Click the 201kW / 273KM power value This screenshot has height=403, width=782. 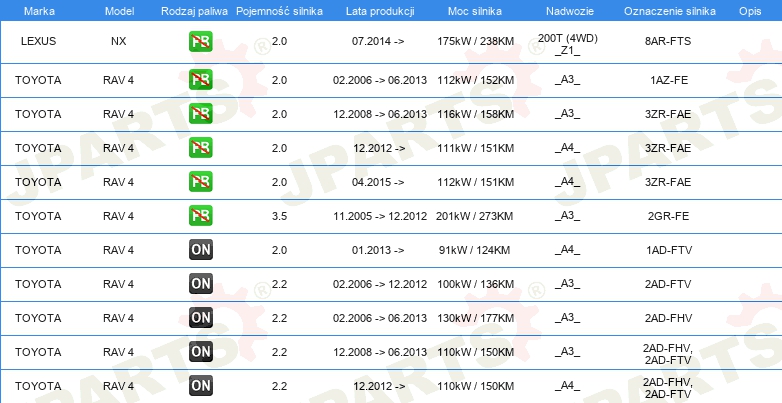click(474, 216)
